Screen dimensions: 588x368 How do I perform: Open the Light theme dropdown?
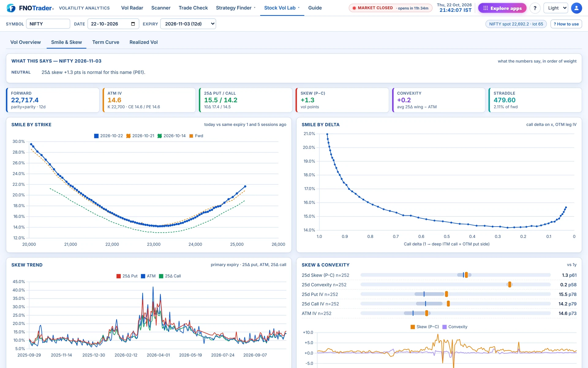click(556, 8)
